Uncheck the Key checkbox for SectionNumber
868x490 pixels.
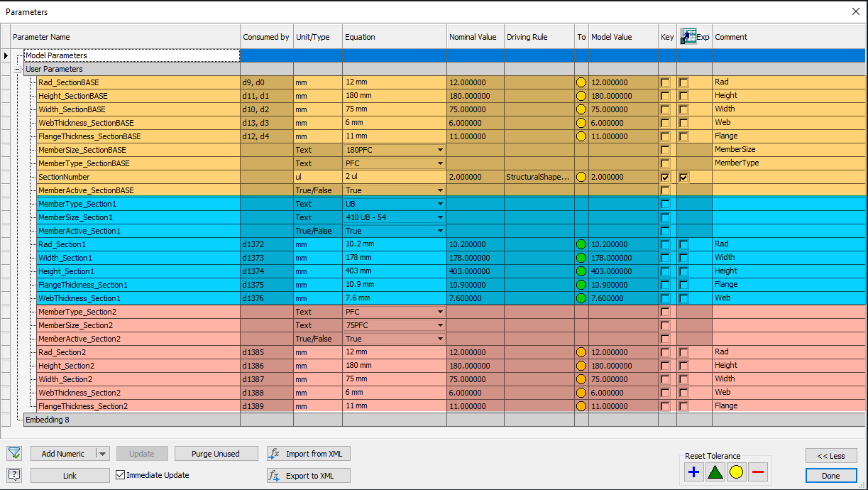click(x=665, y=177)
